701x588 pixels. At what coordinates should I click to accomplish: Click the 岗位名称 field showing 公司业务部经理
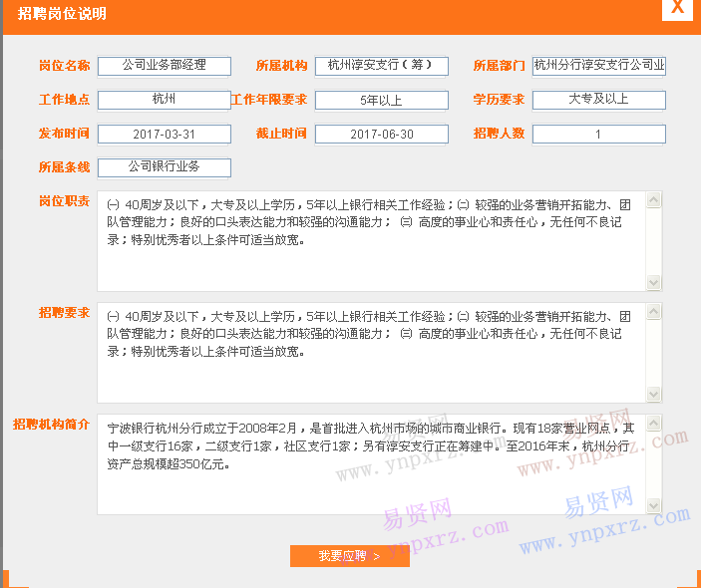click(165, 66)
